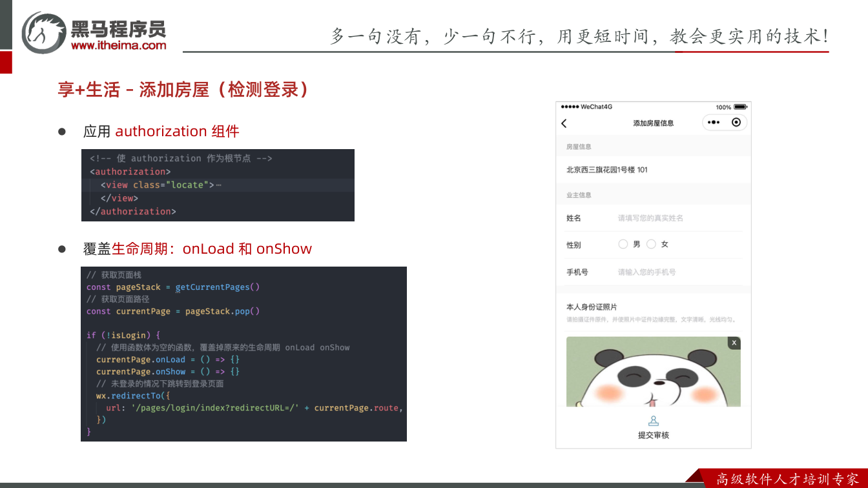The width and height of the screenshot is (868, 488).
Task: Click the 业主信息 section label
Action: point(579,195)
